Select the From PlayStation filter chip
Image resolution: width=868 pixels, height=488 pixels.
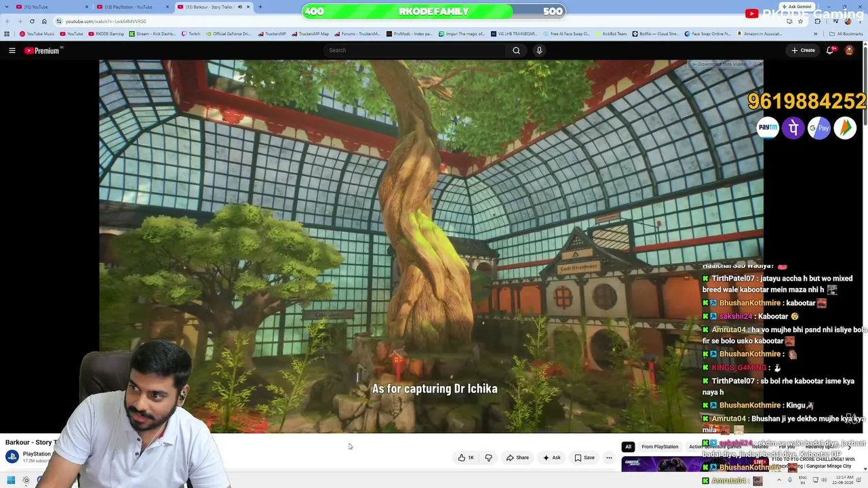coord(660,447)
